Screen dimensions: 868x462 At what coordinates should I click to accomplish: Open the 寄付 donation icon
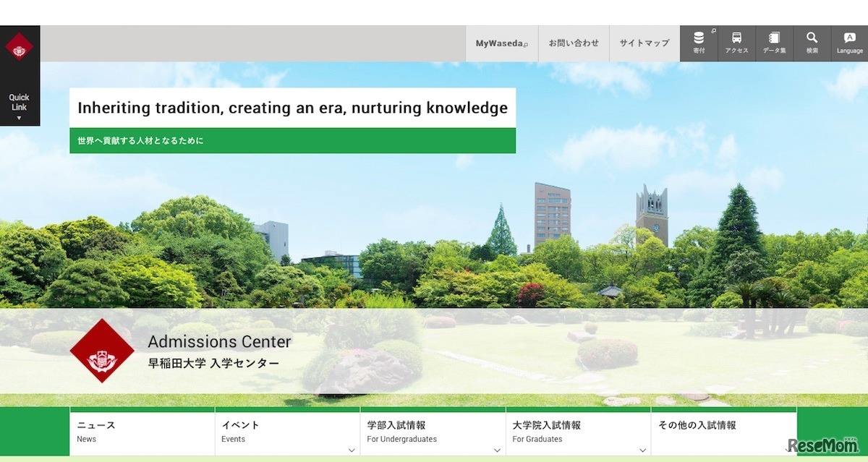tap(699, 43)
